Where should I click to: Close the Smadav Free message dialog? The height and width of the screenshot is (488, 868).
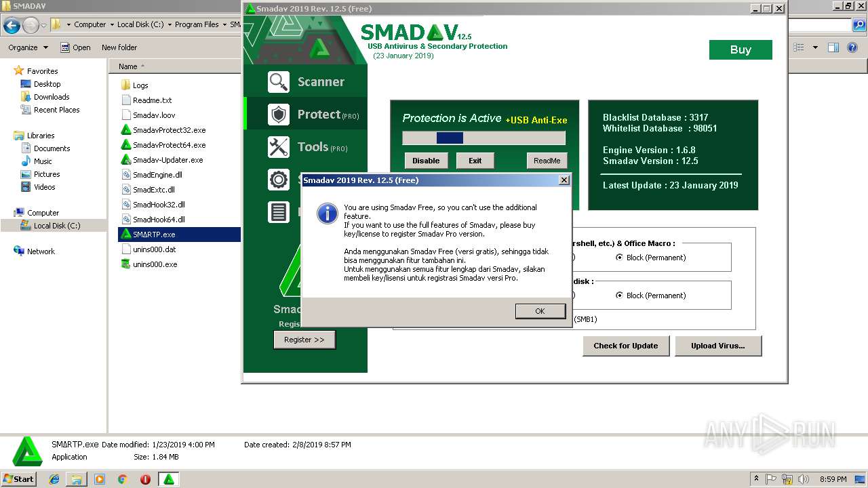click(564, 180)
